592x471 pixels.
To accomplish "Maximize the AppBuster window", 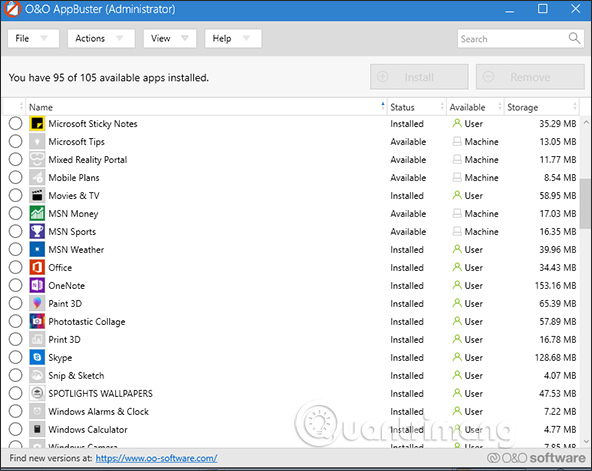I will click(543, 9).
